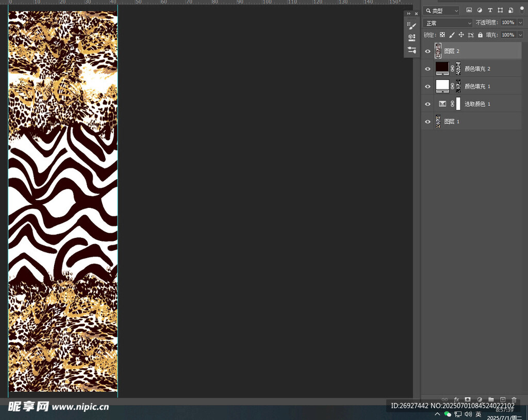Click the delete layer trash icon
Viewport: 528px width, 420px height.
[x=514, y=399]
